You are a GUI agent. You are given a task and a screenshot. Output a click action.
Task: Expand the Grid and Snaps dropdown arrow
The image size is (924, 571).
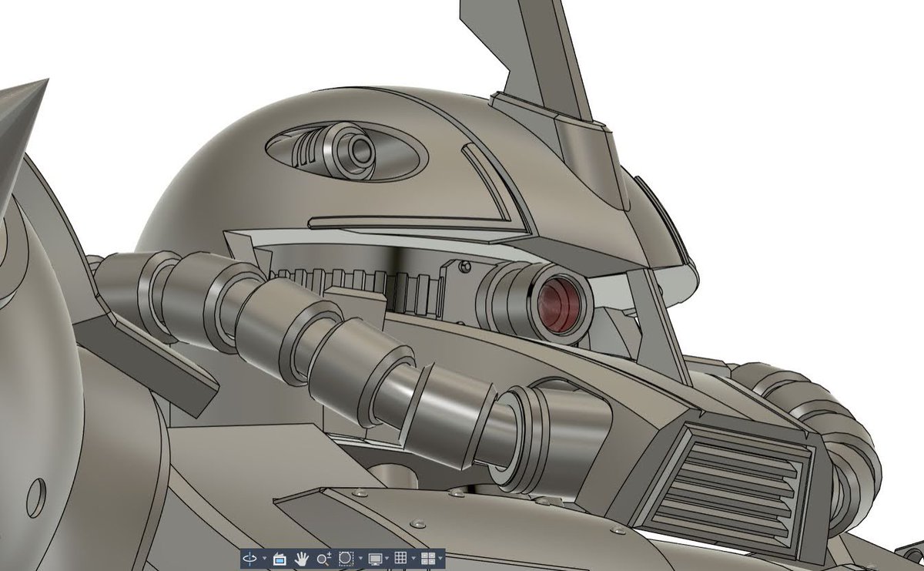click(413, 558)
